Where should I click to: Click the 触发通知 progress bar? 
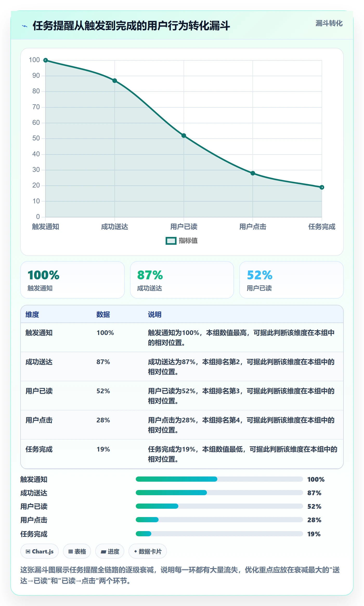(x=219, y=479)
